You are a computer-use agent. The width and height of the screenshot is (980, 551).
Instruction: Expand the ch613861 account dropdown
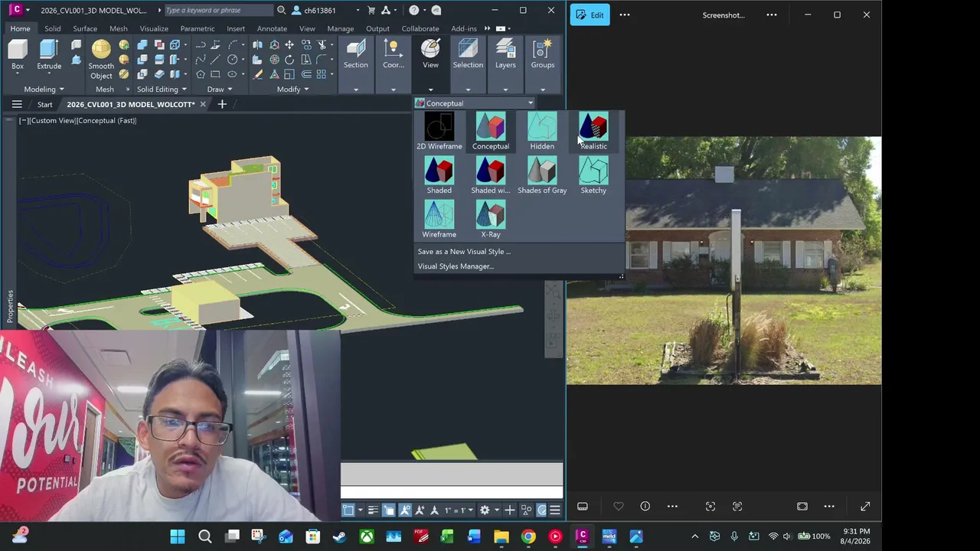[x=358, y=11]
